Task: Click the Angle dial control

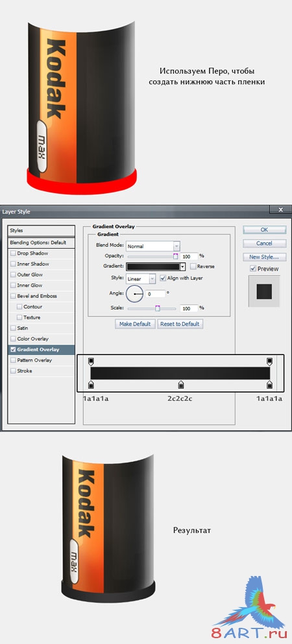Action: tap(134, 294)
